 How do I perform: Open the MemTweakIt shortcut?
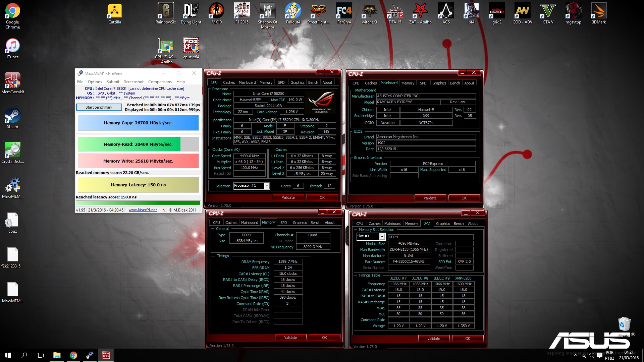12,83
